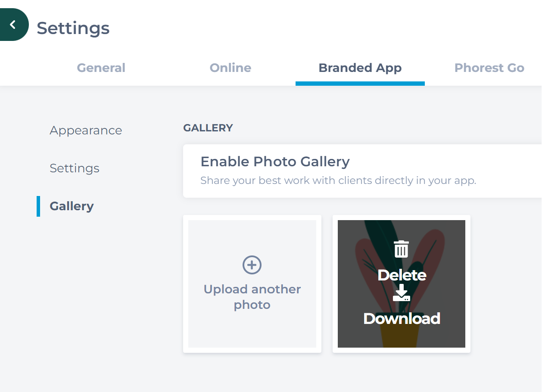
Task: Select Gallery in the left sidebar
Action: click(72, 206)
